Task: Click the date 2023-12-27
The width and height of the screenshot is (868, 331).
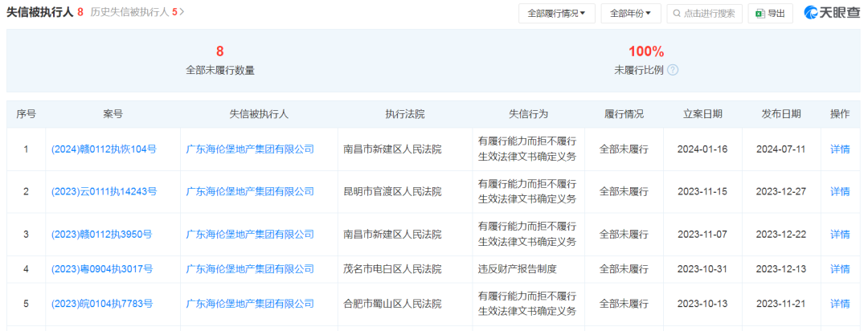Action: tap(780, 191)
